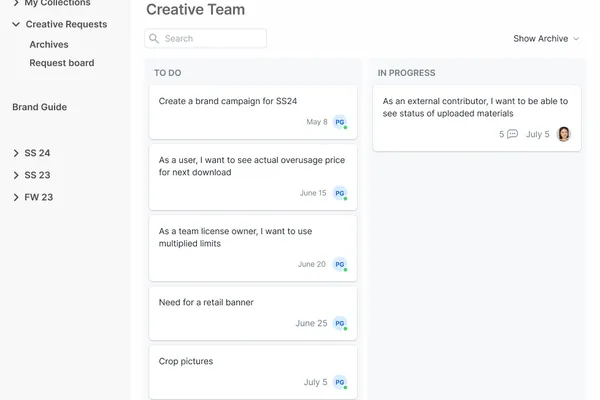Click PG avatar on overusage price card
600x400 pixels.
tap(340, 193)
